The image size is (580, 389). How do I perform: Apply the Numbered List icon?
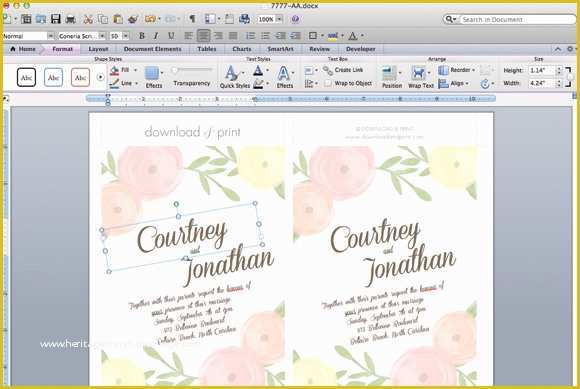[x=250, y=35]
